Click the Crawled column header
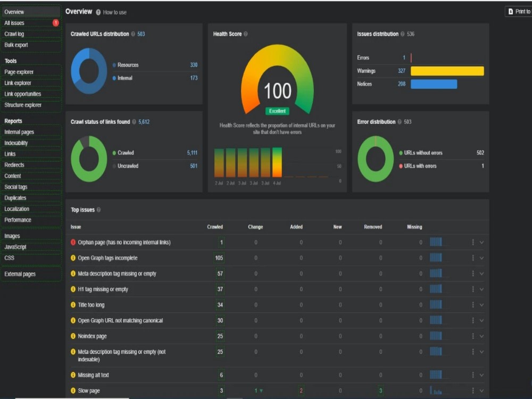This screenshot has height=399, width=532. pos(215,227)
